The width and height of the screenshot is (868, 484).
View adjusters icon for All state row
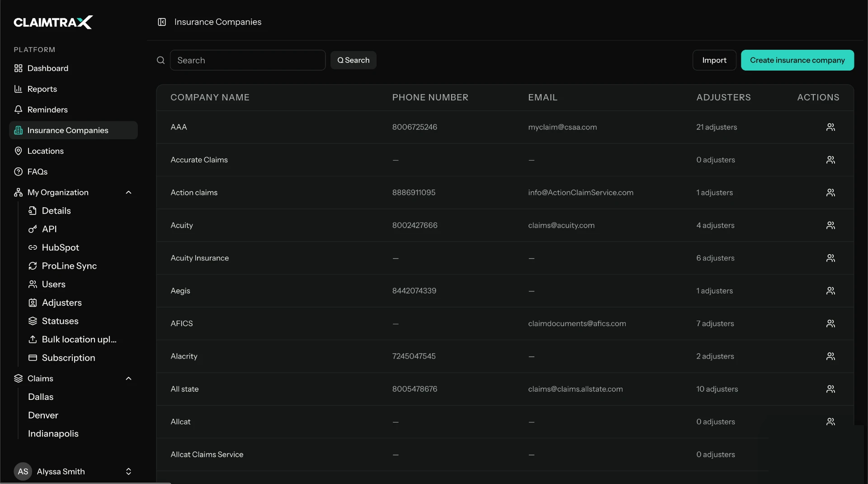pos(830,389)
